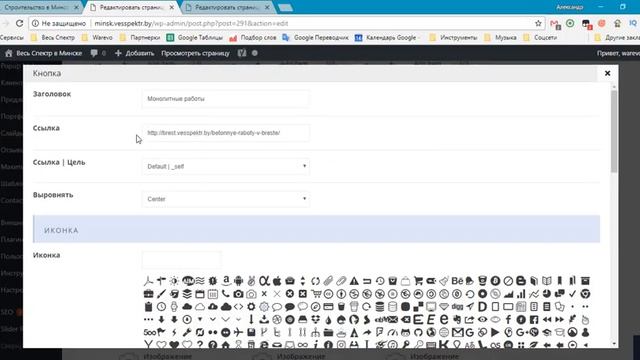
Task: Bookmark the page with the star icon
Action: point(538,23)
